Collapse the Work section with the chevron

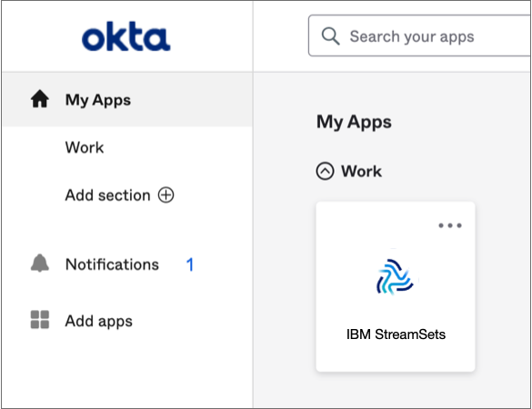click(x=325, y=171)
